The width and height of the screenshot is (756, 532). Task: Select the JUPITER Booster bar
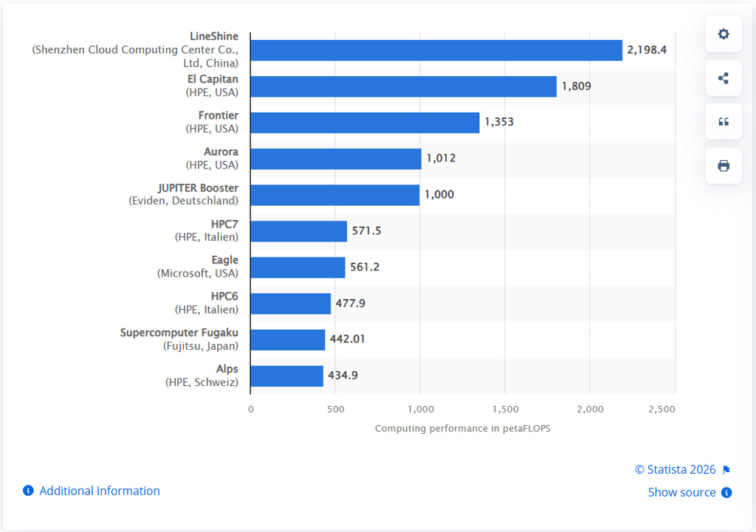click(335, 195)
